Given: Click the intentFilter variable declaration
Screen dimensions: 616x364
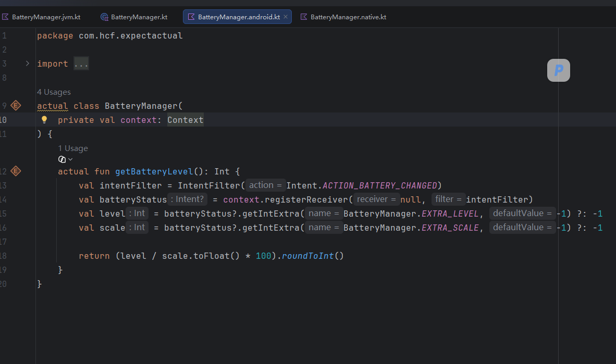Looking at the screenshot, I should [130, 185].
